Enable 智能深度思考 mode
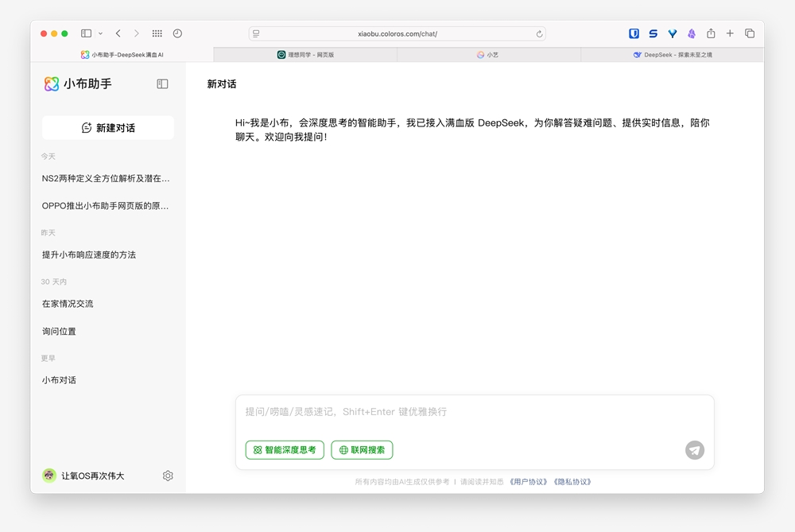795x532 pixels. (x=284, y=450)
